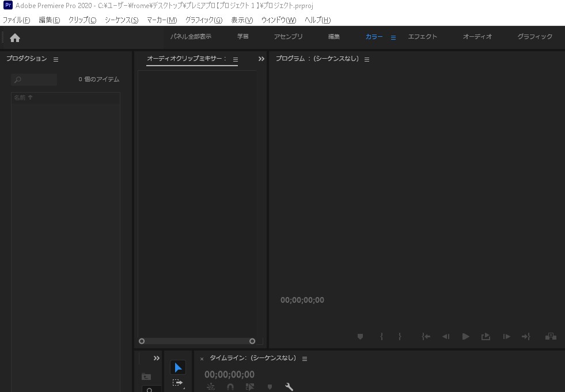Select the Selection tool arrow
Screen dimensions: 565x392
[x=178, y=368]
